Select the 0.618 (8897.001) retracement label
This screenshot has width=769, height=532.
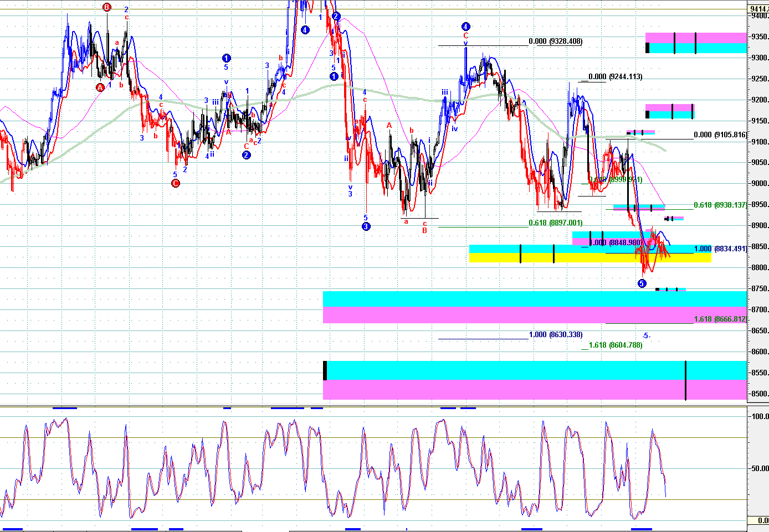(555, 223)
